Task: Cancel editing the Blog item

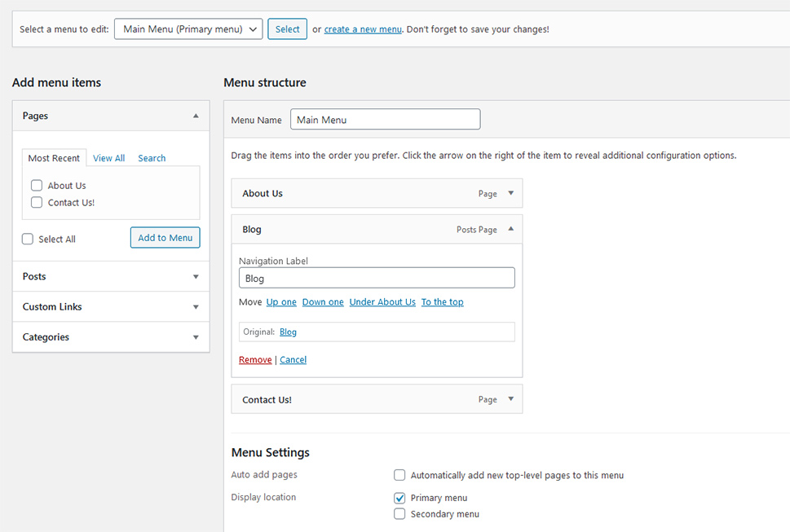Action: pyautogui.click(x=293, y=360)
